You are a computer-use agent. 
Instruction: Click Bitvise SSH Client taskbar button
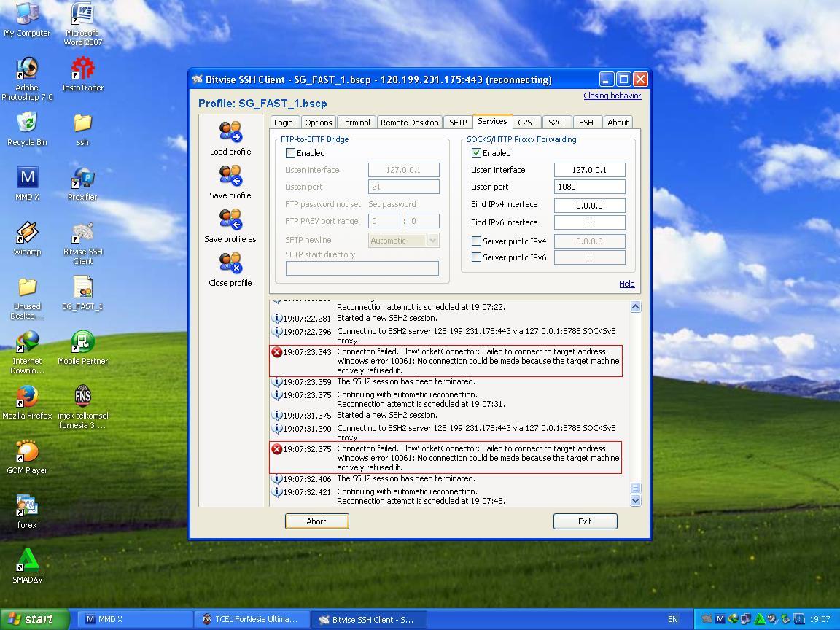[x=368, y=619]
